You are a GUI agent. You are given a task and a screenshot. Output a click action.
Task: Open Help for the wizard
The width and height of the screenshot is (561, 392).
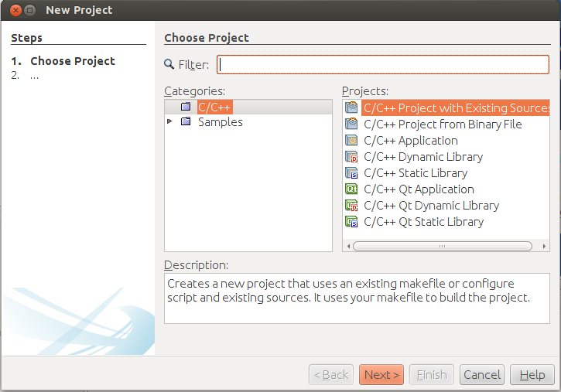click(532, 375)
